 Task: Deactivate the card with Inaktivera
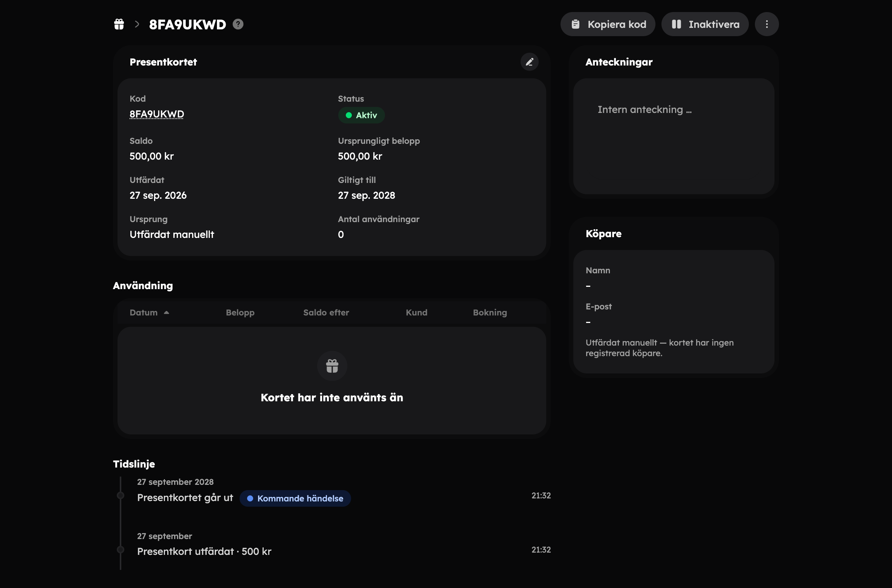point(705,24)
